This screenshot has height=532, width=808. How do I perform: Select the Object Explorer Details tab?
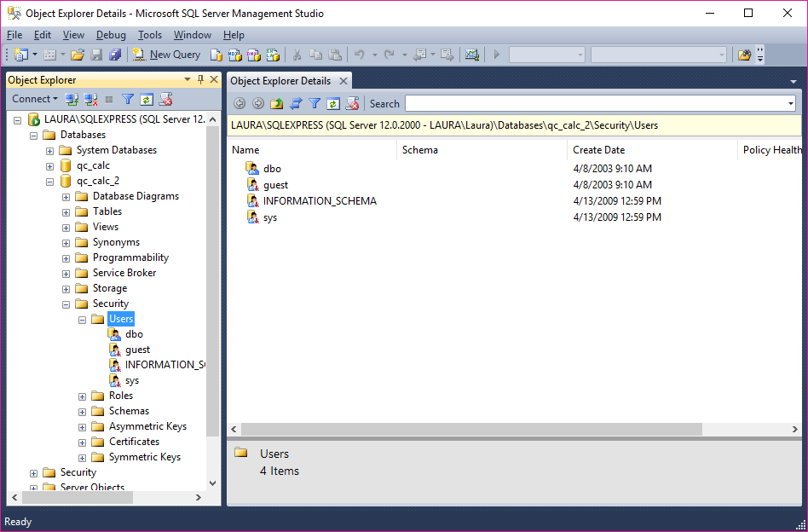[x=280, y=81]
